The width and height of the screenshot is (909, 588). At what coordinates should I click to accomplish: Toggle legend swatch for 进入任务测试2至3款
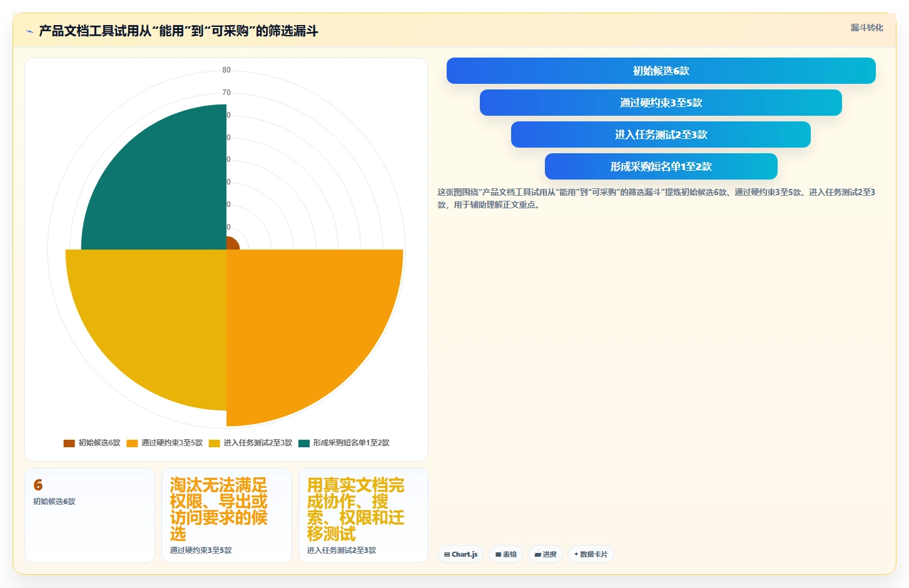pyautogui.click(x=214, y=443)
